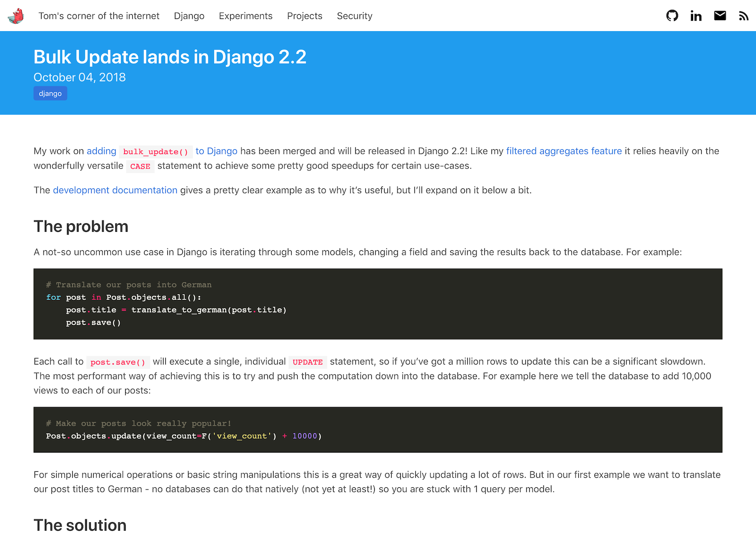Open the Projects nav menu item
Screen dimensions: 756x535
coord(305,16)
